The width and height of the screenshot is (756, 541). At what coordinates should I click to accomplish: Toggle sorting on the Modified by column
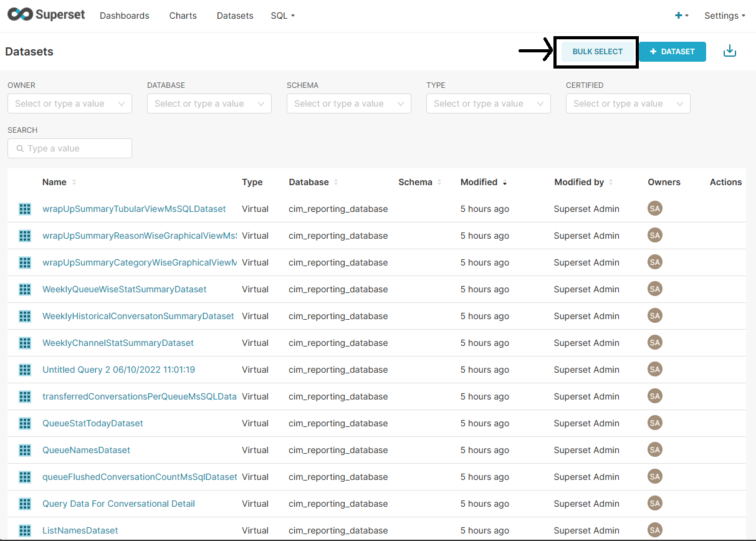(x=611, y=182)
